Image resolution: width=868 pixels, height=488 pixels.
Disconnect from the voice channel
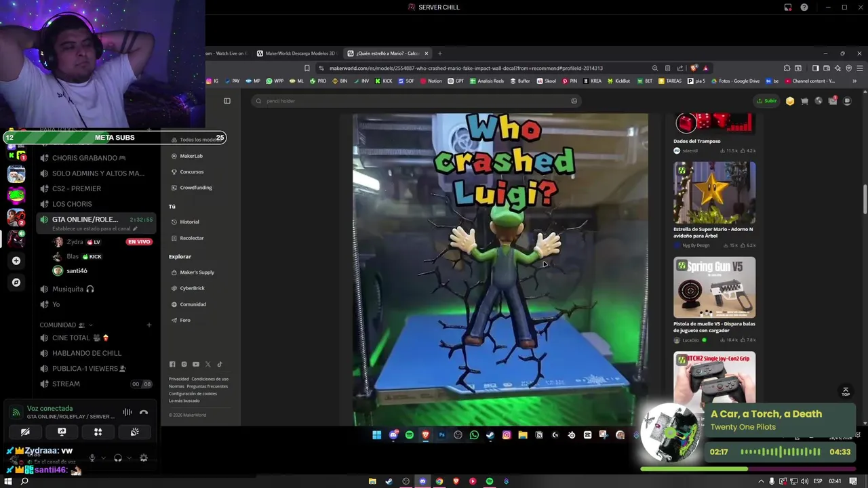click(144, 412)
